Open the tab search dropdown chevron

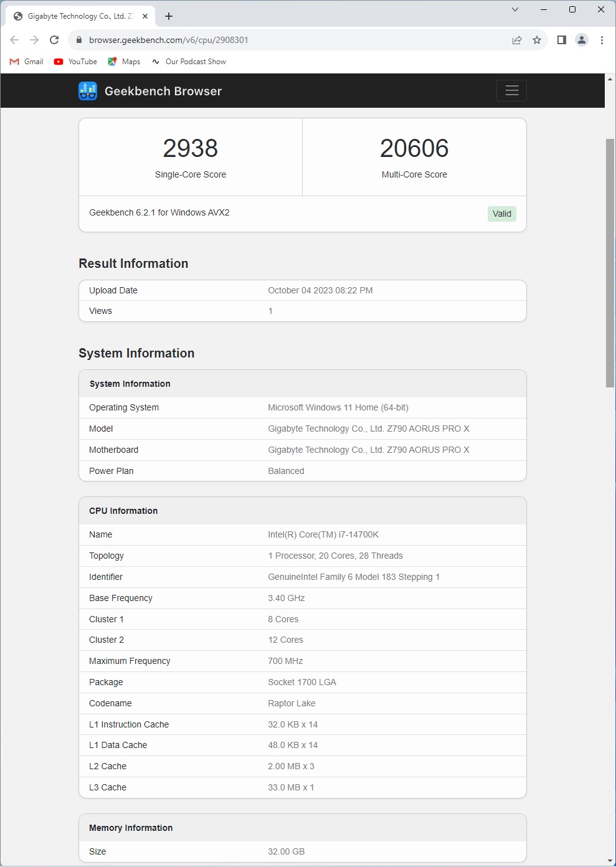(515, 9)
